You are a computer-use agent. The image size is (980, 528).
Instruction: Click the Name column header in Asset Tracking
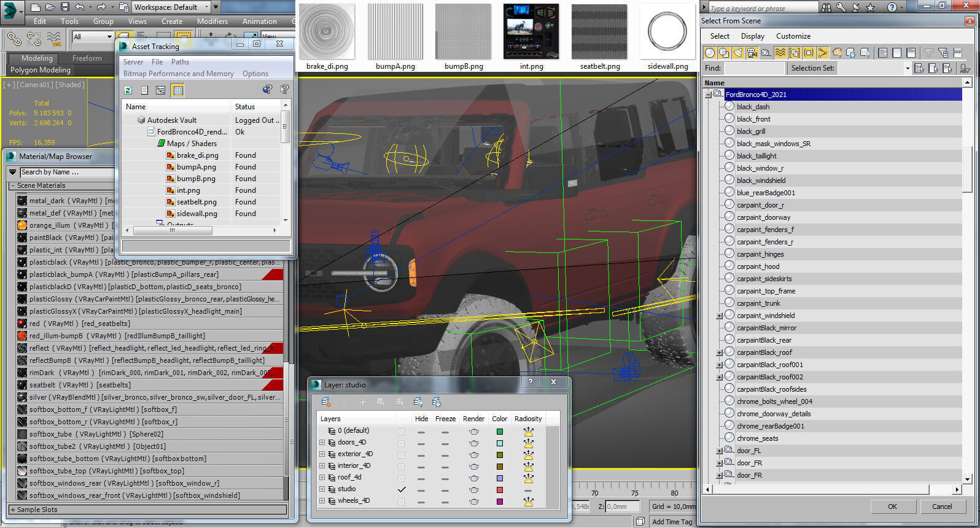click(x=176, y=107)
